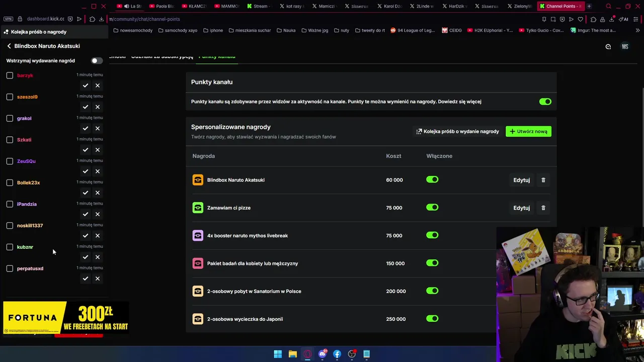Reject grakol's reward request
Image resolution: width=644 pixels, height=362 pixels.
[98, 128]
